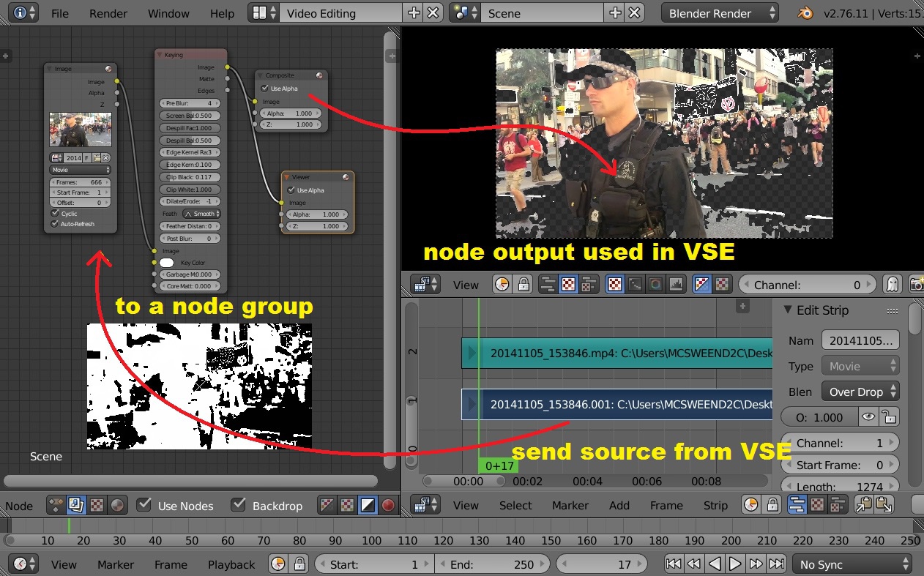
Task: Uncheck Cyclic in the Image node
Action: pos(55,214)
